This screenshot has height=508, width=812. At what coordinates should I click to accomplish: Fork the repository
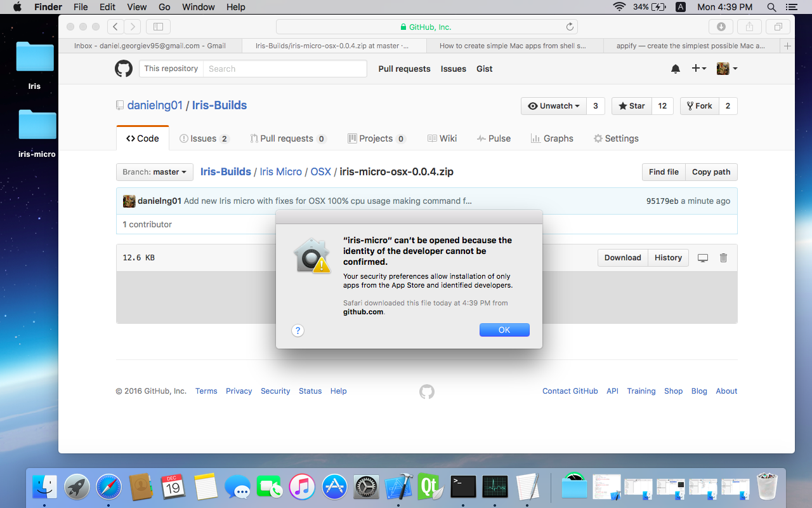699,106
